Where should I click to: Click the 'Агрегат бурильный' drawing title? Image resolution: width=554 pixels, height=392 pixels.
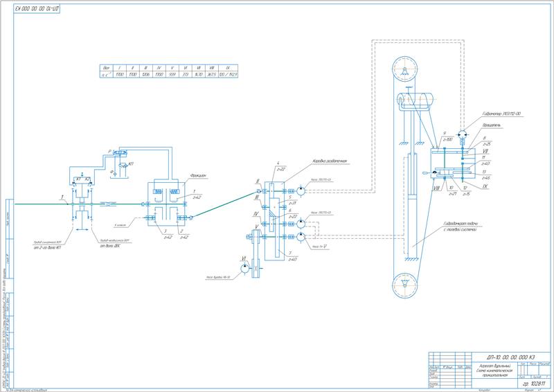click(494, 366)
